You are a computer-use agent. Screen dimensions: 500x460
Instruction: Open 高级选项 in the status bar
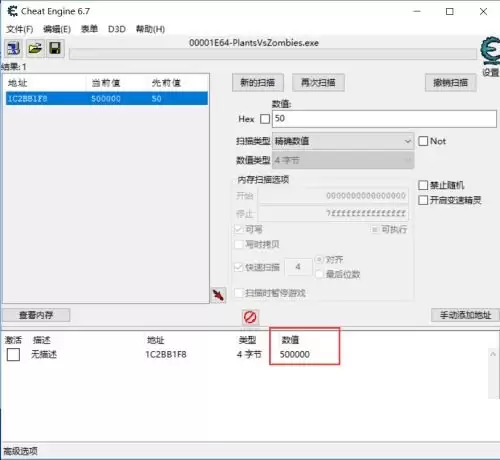pyautogui.click(x=21, y=451)
